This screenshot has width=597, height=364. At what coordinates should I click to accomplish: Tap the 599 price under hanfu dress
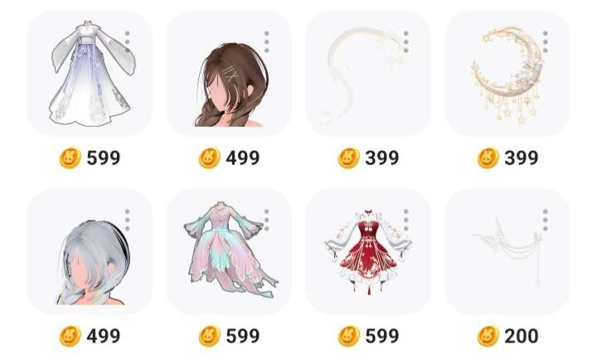point(104,158)
